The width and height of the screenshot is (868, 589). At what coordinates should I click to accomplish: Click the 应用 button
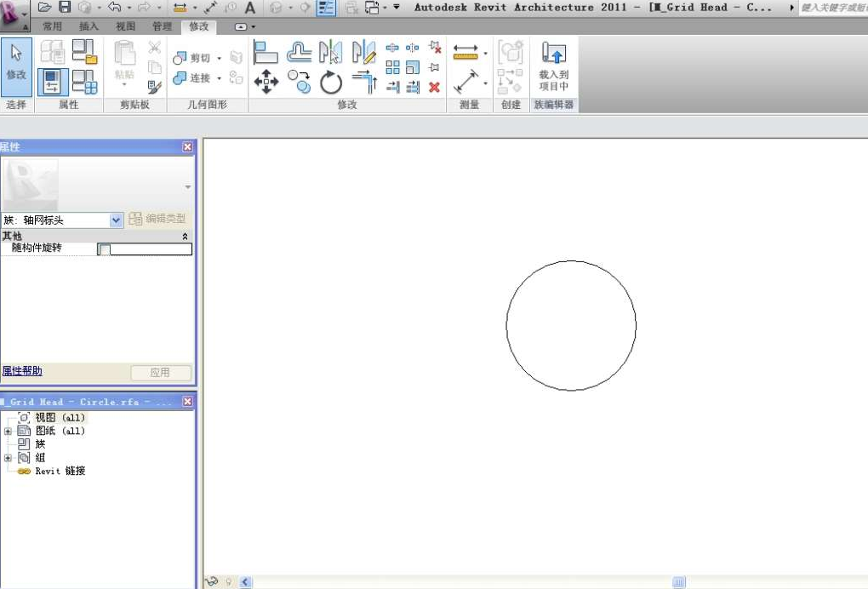(160, 373)
